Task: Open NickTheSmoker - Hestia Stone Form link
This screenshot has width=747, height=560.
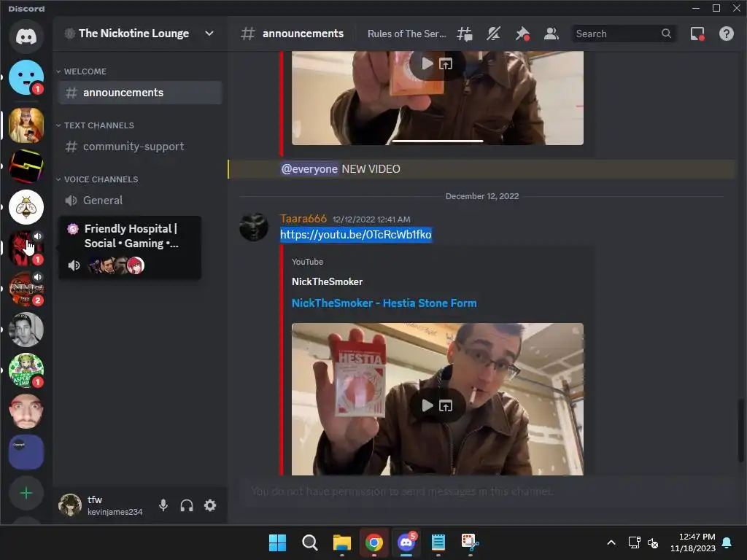Action: point(384,303)
